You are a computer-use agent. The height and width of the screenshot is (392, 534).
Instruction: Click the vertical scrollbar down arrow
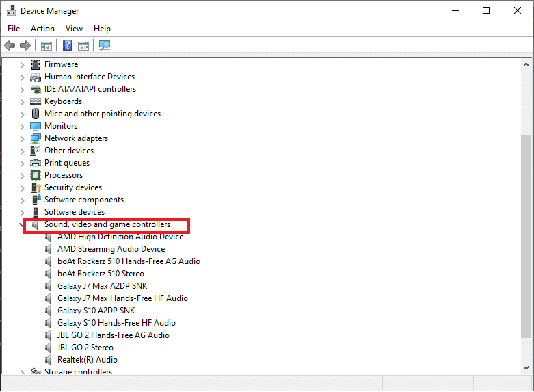point(526,368)
